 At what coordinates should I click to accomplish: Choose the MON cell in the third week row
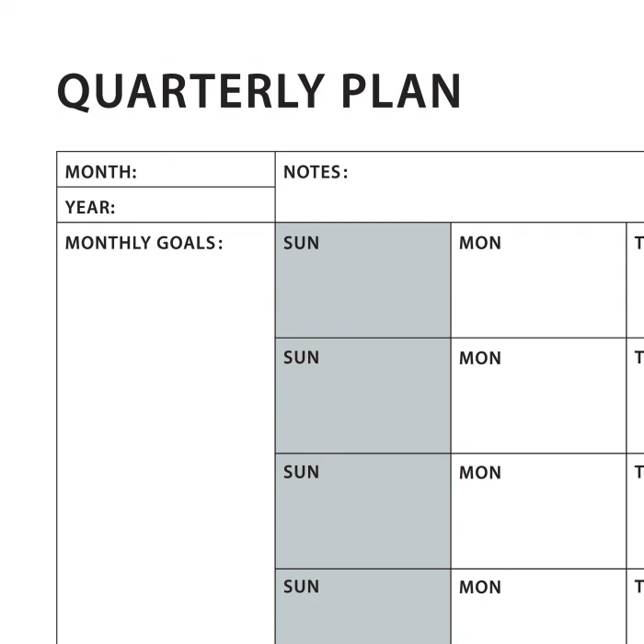538,511
